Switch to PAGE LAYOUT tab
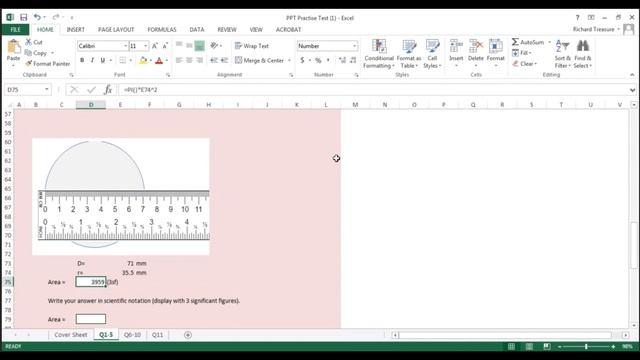Image resolution: width=640 pixels, height=360 pixels. click(116, 29)
